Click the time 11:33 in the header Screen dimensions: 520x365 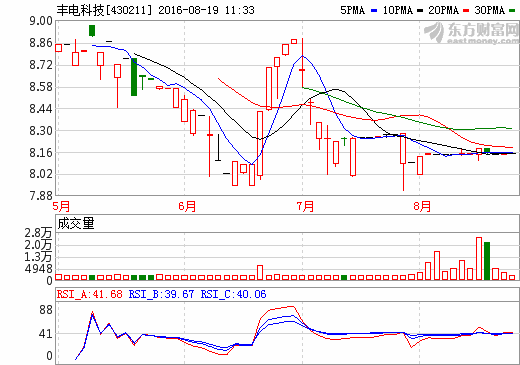point(239,10)
